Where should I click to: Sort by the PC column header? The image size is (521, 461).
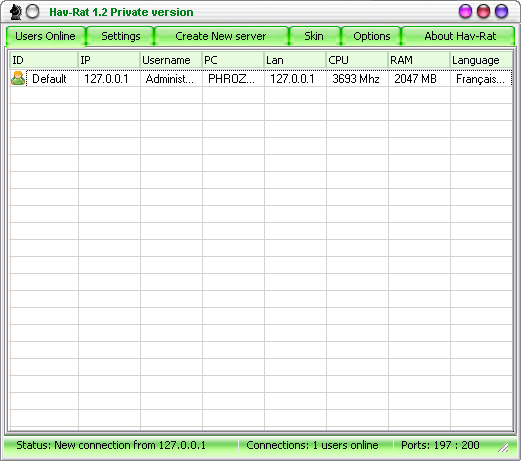(233, 60)
